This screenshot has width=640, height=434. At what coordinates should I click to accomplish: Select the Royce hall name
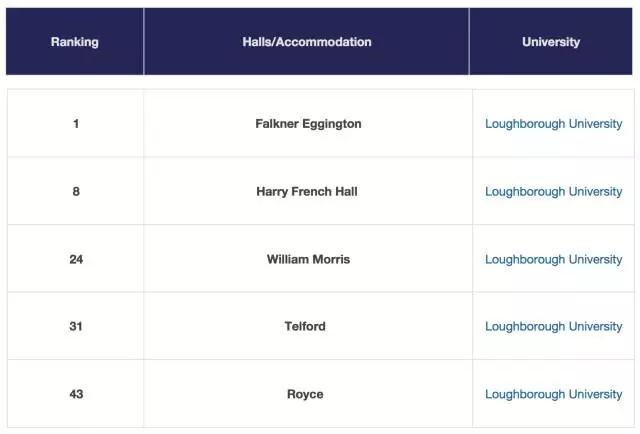[x=305, y=394]
